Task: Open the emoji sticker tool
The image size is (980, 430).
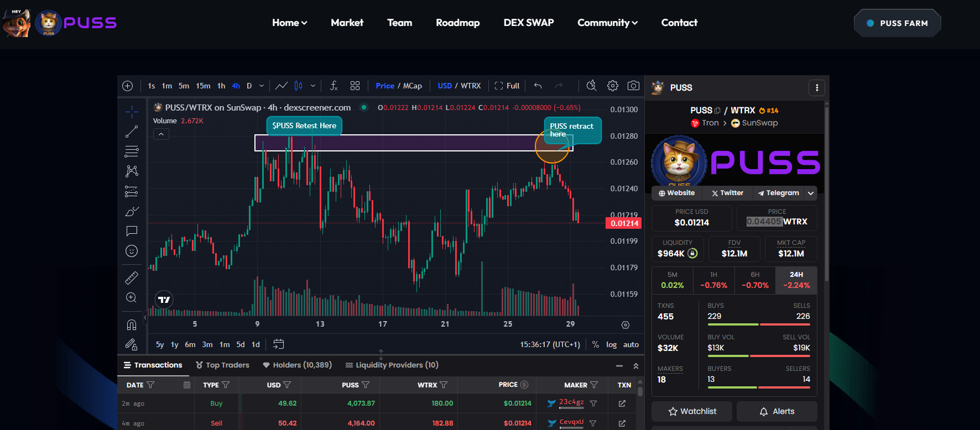Action: click(x=132, y=251)
